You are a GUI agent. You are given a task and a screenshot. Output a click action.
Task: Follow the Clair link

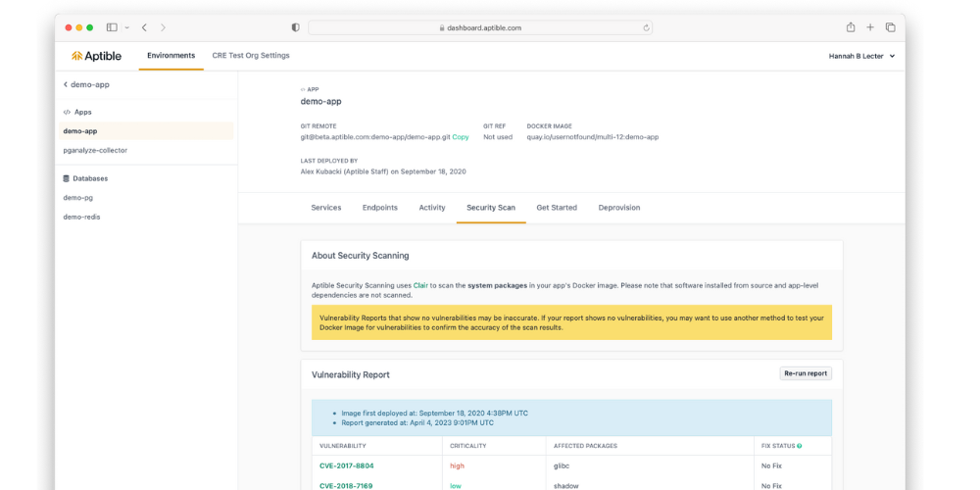click(420, 285)
